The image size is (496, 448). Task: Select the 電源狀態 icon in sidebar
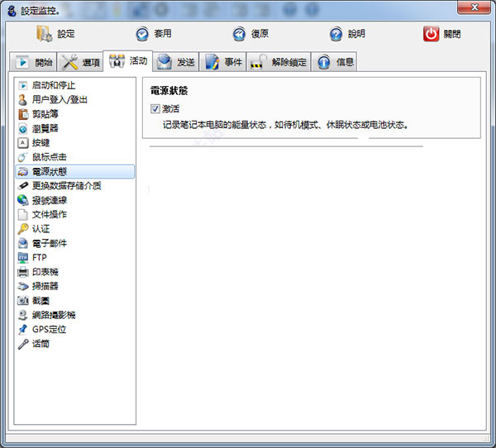click(x=23, y=171)
